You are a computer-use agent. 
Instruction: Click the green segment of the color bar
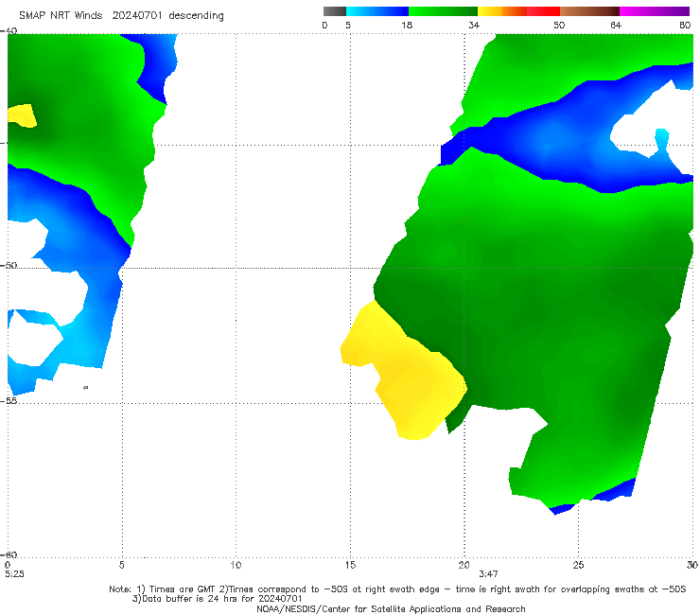click(443, 11)
